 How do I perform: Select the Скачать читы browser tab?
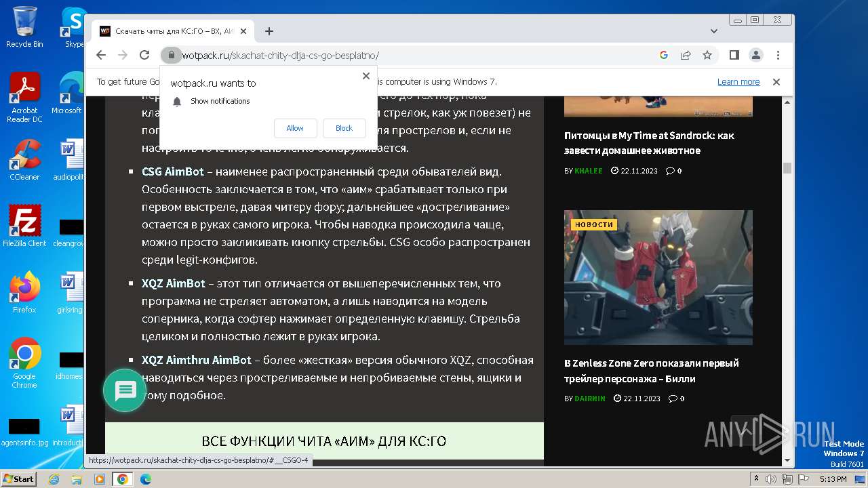click(x=173, y=31)
